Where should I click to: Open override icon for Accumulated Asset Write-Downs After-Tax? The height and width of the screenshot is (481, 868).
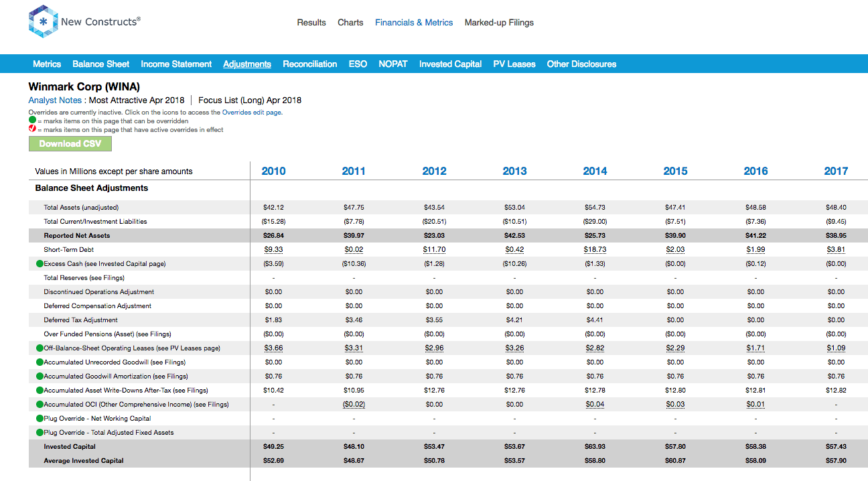point(40,391)
